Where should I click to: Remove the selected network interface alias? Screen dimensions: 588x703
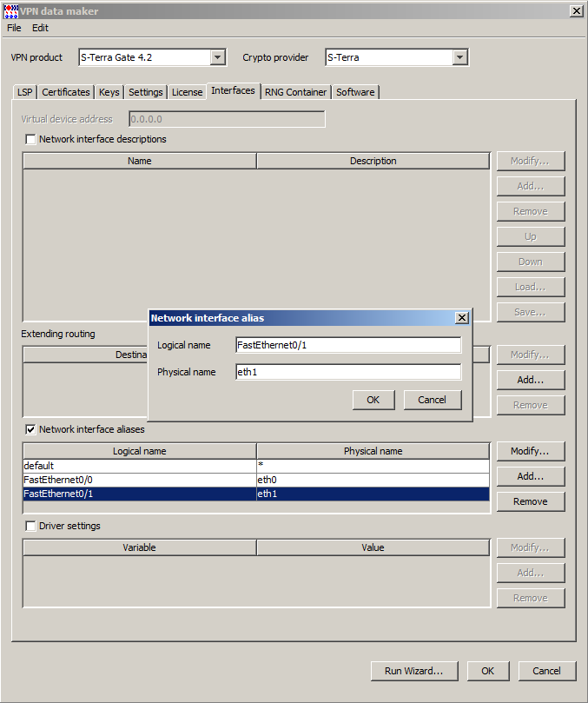530,501
